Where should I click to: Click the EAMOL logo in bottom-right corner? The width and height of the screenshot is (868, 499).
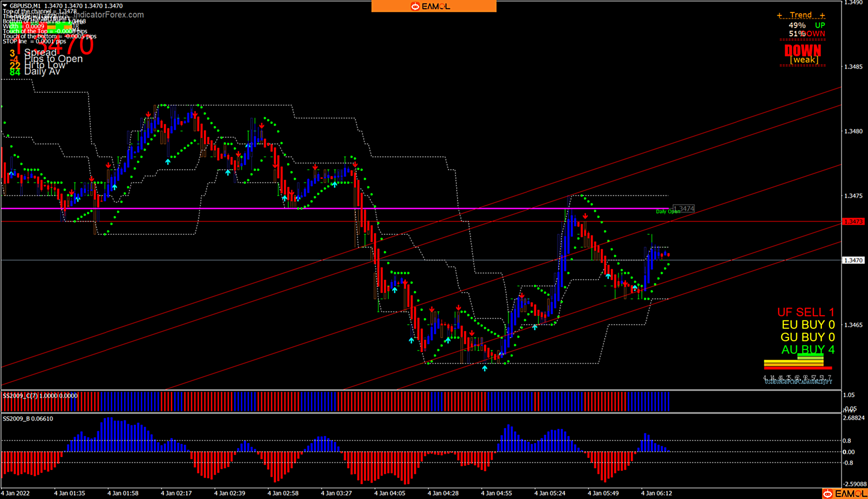point(844,494)
